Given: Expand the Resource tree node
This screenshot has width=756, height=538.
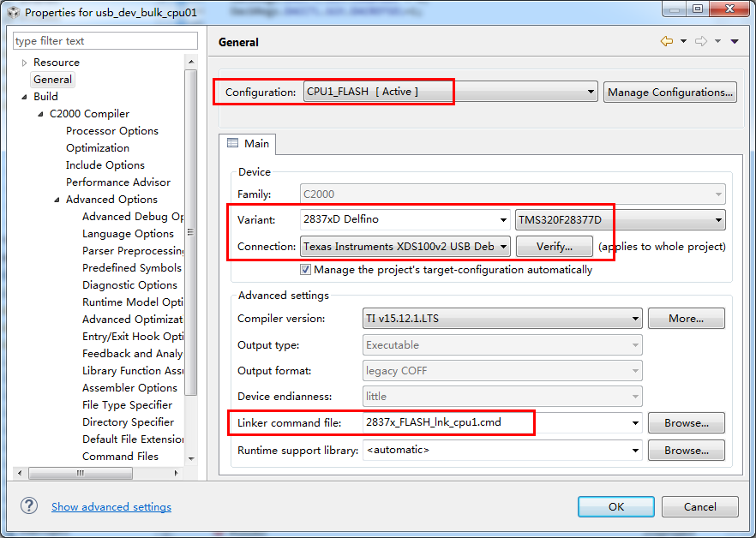Looking at the screenshot, I should click(24, 63).
